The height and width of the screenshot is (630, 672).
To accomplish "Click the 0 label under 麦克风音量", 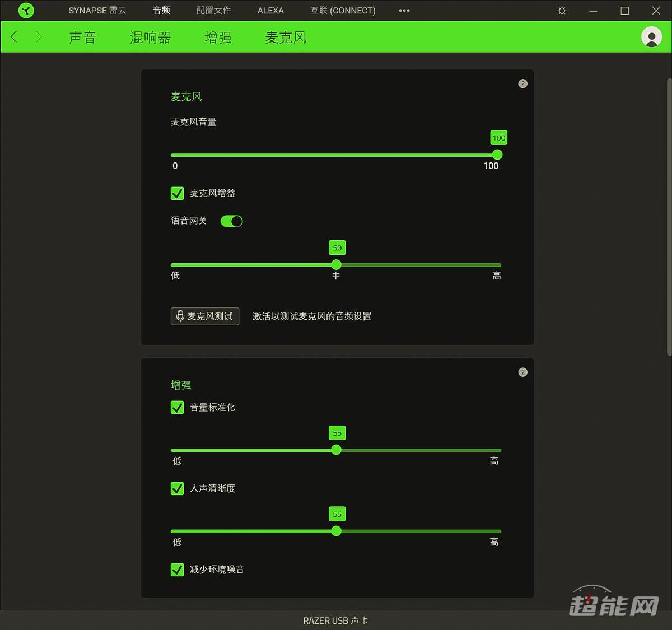I will (x=175, y=166).
